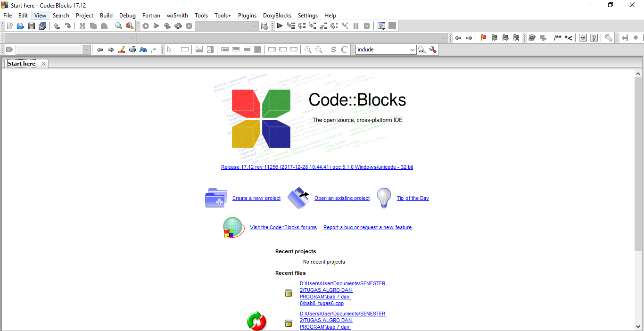Click the Toggle bookmark red flag icon
Viewport: 644px width, 331px height.
click(483, 38)
